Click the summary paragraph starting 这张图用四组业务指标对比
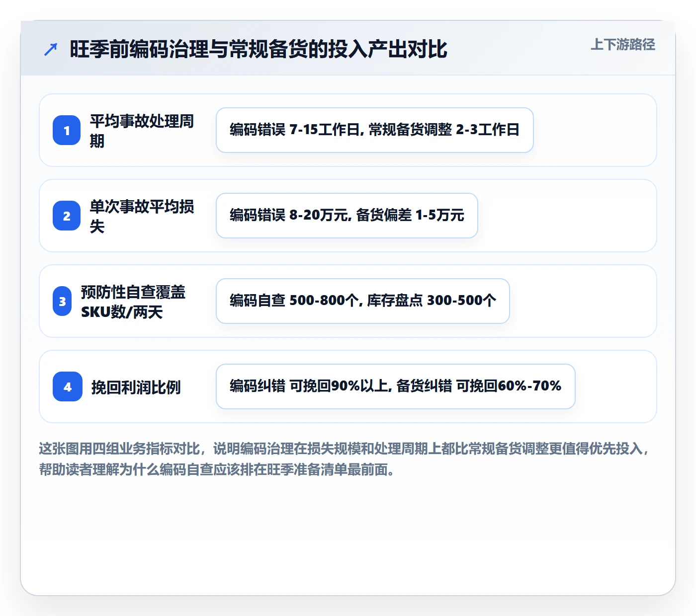Image resolution: width=696 pixels, height=616 pixels. pyautogui.click(x=345, y=459)
